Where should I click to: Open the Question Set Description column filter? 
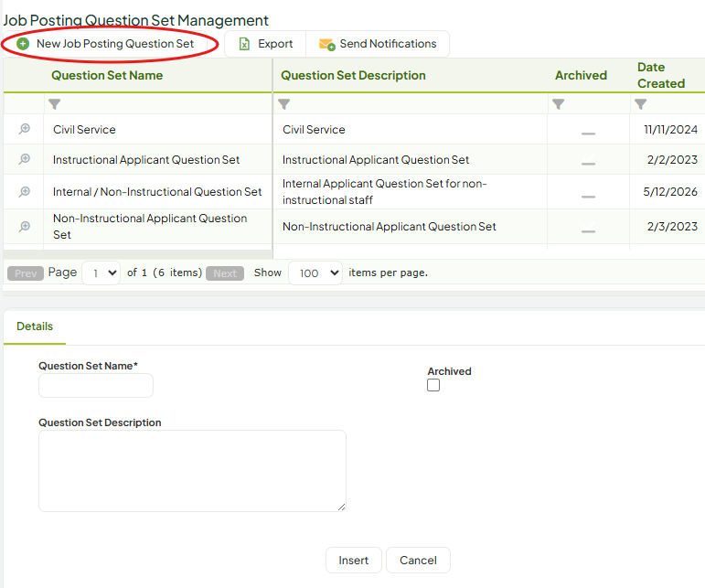pos(283,104)
